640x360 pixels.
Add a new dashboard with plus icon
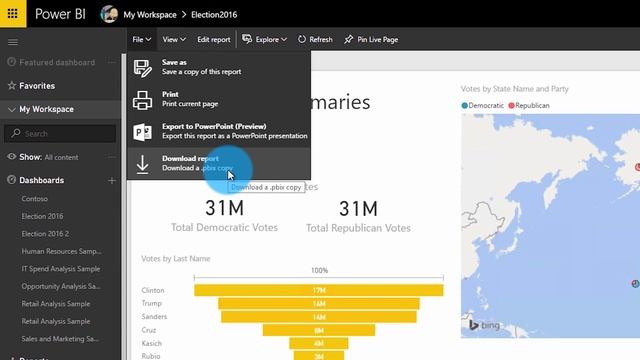(x=112, y=180)
